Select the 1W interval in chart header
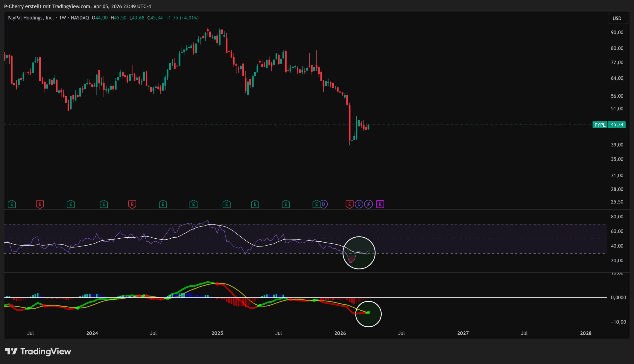This screenshot has height=364, width=634. click(62, 18)
